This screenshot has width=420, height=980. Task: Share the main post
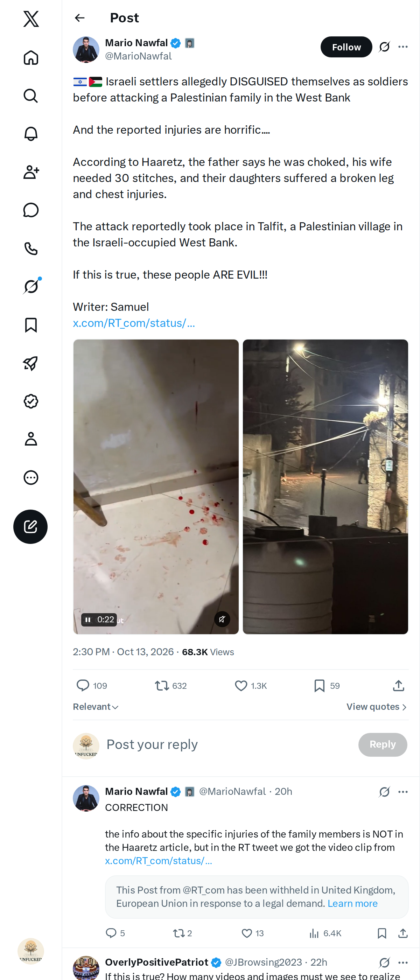(x=398, y=686)
